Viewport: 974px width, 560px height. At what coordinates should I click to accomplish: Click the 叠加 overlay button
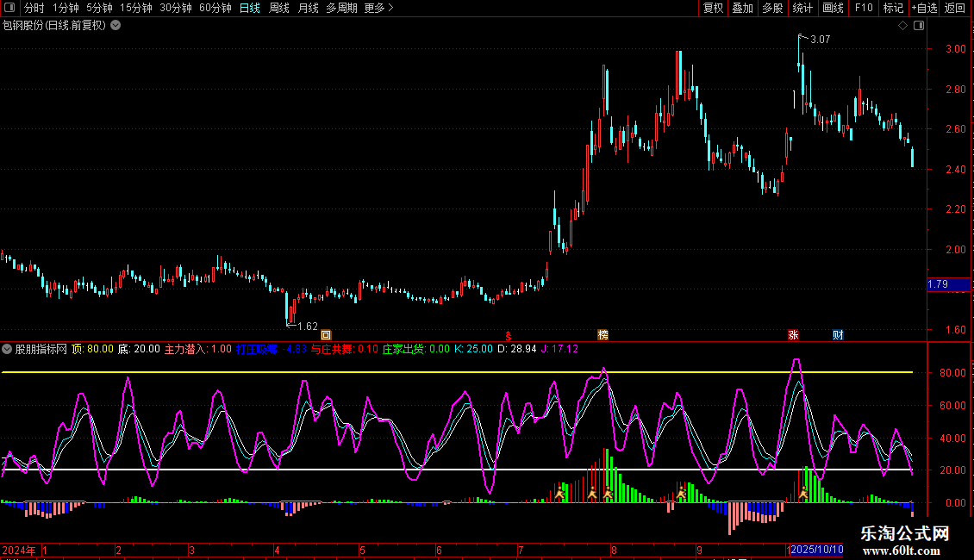click(742, 8)
